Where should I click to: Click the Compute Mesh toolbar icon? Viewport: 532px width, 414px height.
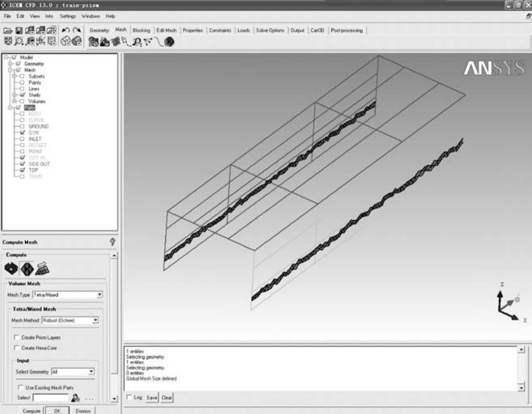(x=169, y=42)
